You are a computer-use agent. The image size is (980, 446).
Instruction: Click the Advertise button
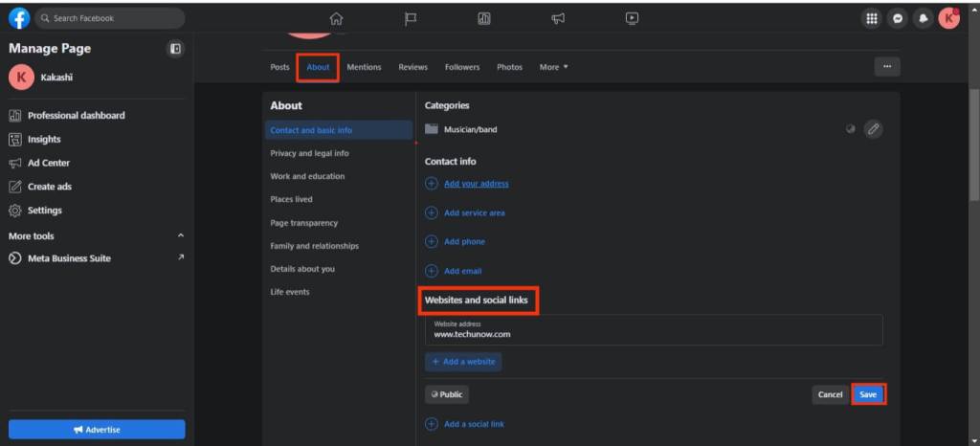pyautogui.click(x=97, y=430)
